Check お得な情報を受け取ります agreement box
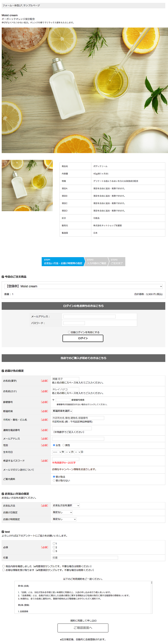 (x=4, y=570)
